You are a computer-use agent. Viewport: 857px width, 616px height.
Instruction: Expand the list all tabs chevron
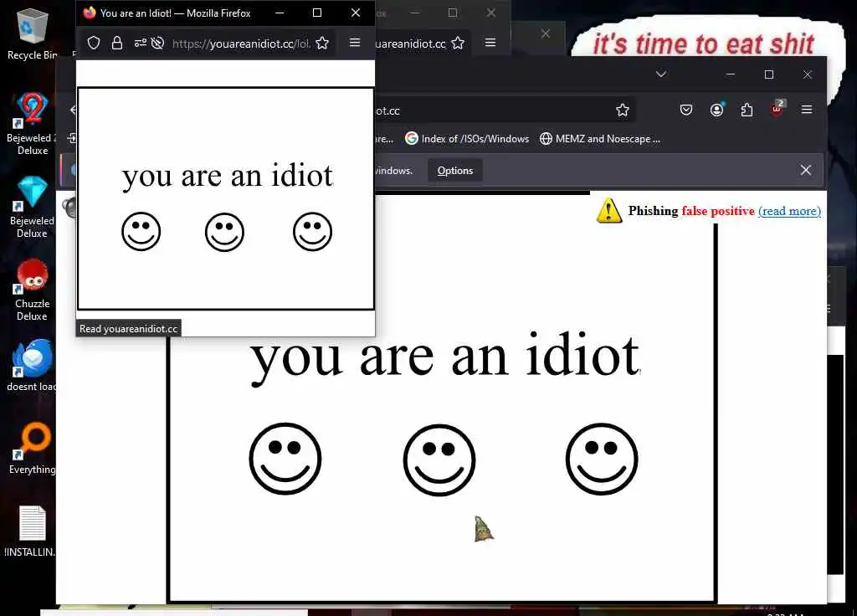[661, 74]
